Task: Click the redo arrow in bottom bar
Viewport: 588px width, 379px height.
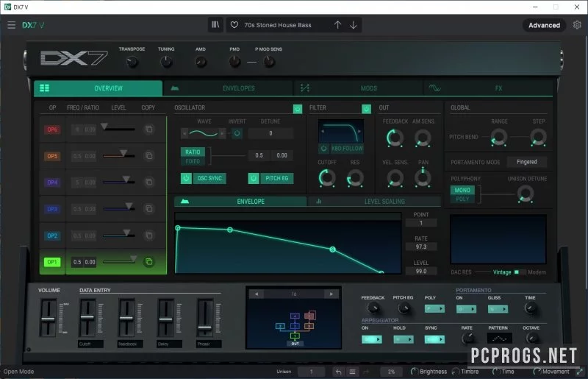Action: (x=366, y=372)
